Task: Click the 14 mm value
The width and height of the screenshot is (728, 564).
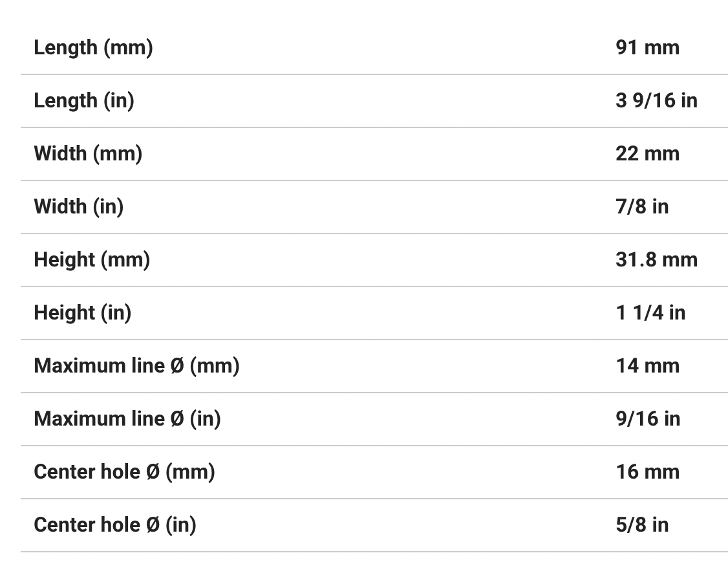Action: [x=647, y=365]
